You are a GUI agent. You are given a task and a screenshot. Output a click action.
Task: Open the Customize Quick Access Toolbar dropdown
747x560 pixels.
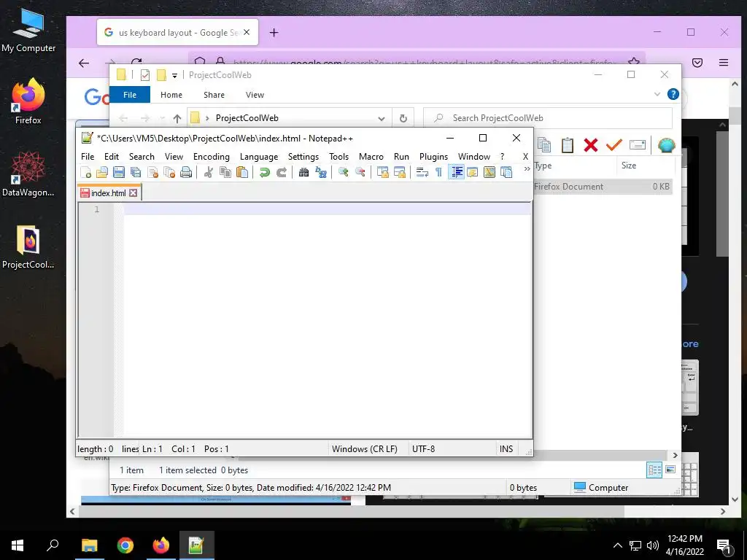pos(174,75)
